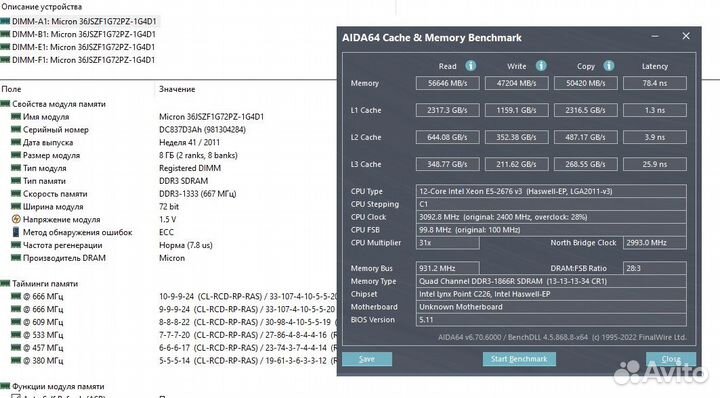
Task: Close AIDA64 benchmark via title bar X
Action: pyautogui.click(x=686, y=36)
